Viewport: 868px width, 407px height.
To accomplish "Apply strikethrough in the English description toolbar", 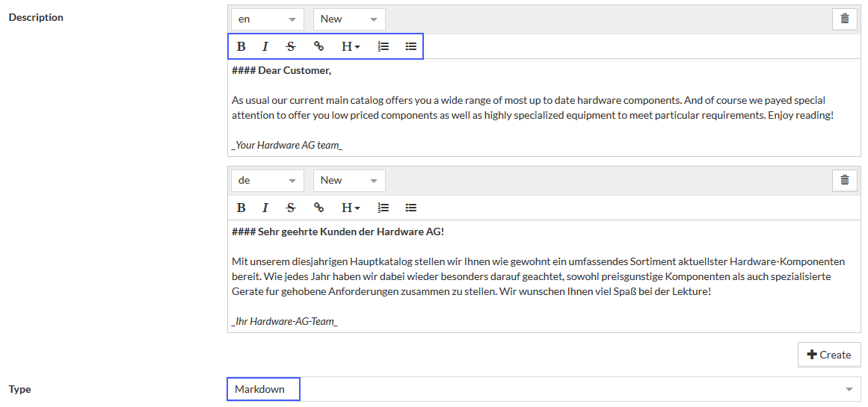I will (x=291, y=46).
